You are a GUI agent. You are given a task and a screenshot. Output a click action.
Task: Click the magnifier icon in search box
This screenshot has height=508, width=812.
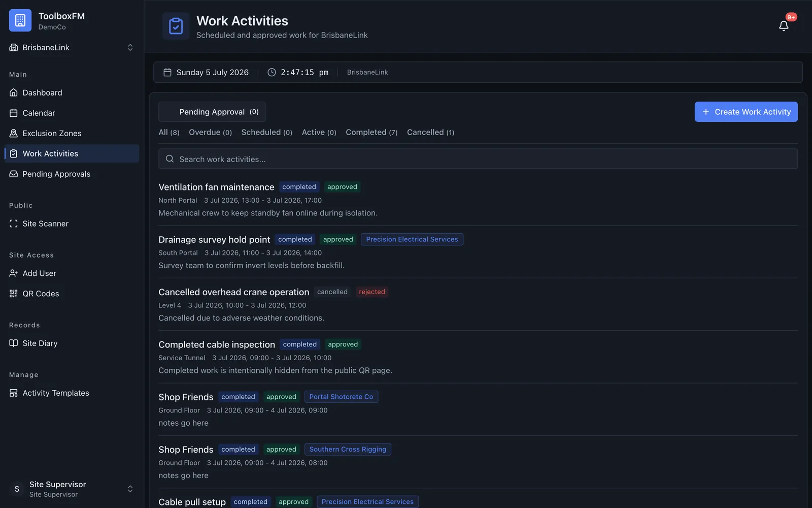point(170,159)
